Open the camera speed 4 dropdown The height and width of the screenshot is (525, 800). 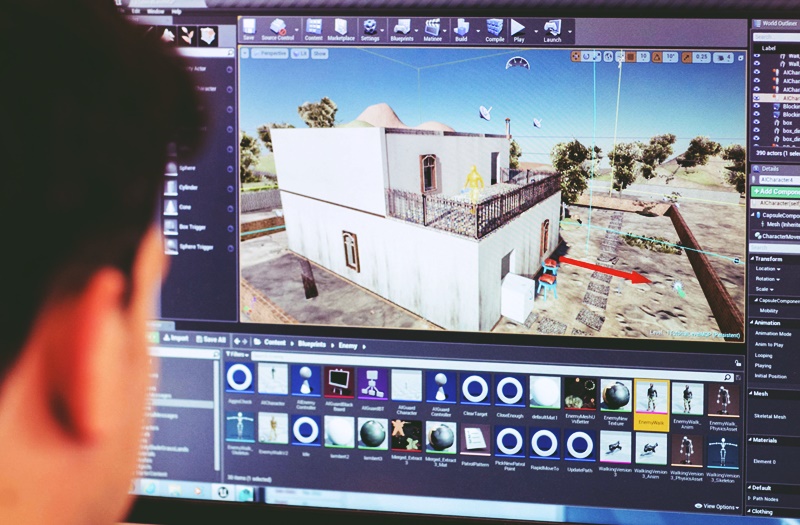723,58
